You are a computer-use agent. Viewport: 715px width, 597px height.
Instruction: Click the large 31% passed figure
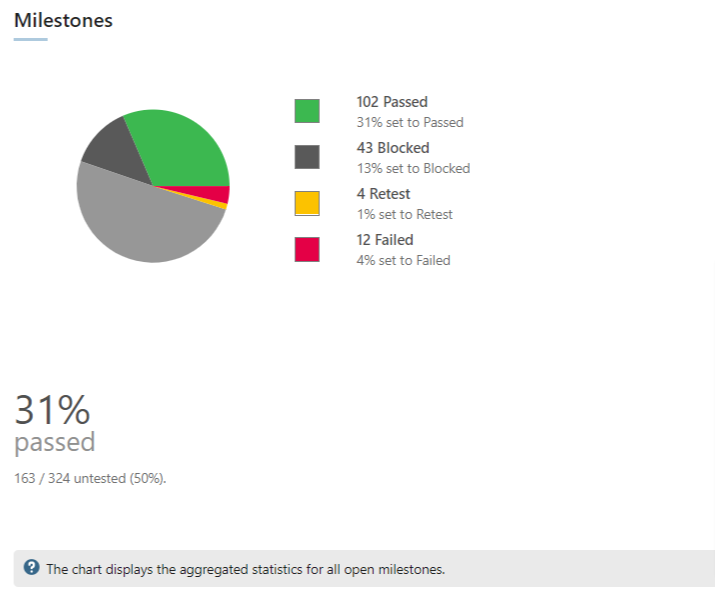[52, 410]
